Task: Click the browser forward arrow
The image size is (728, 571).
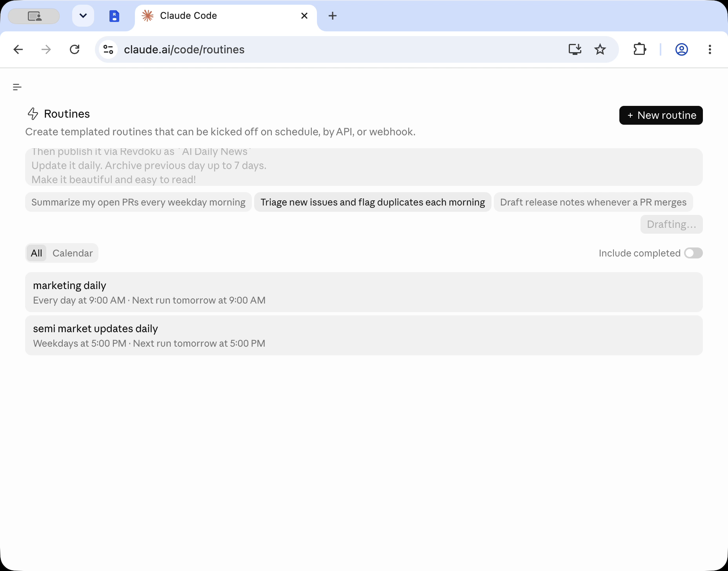Action: coord(46,49)
